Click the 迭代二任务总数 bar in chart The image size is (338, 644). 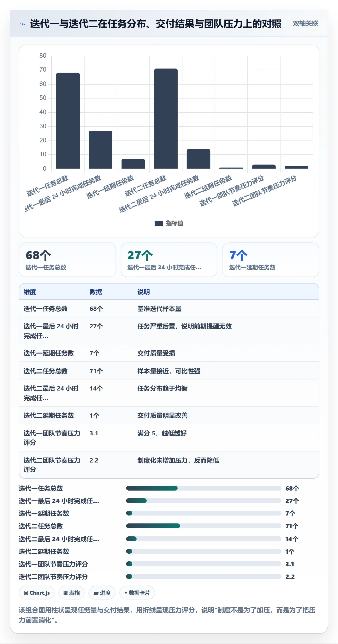[166, 118]
